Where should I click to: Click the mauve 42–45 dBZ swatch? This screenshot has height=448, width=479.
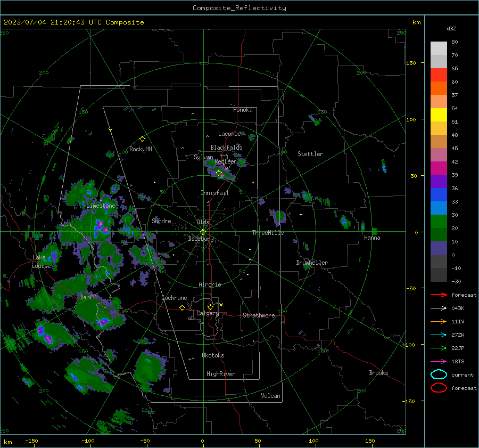(x=439, y=154)
